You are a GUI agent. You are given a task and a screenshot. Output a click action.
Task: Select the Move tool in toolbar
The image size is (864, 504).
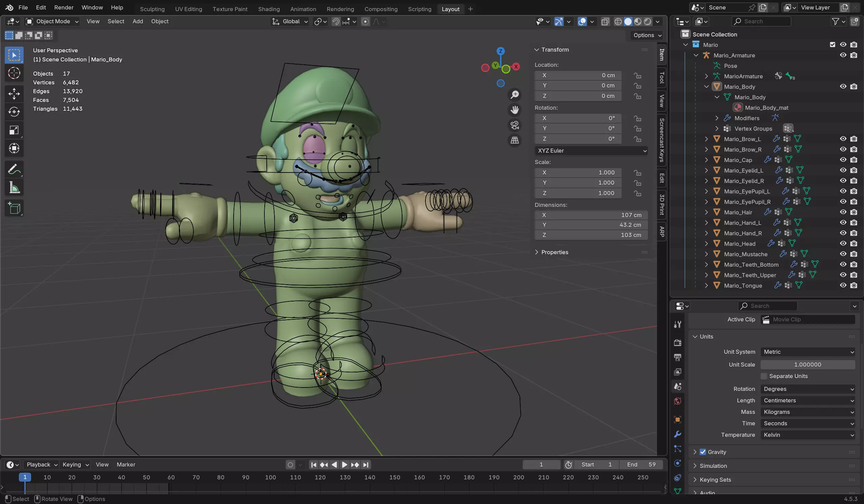14,94
